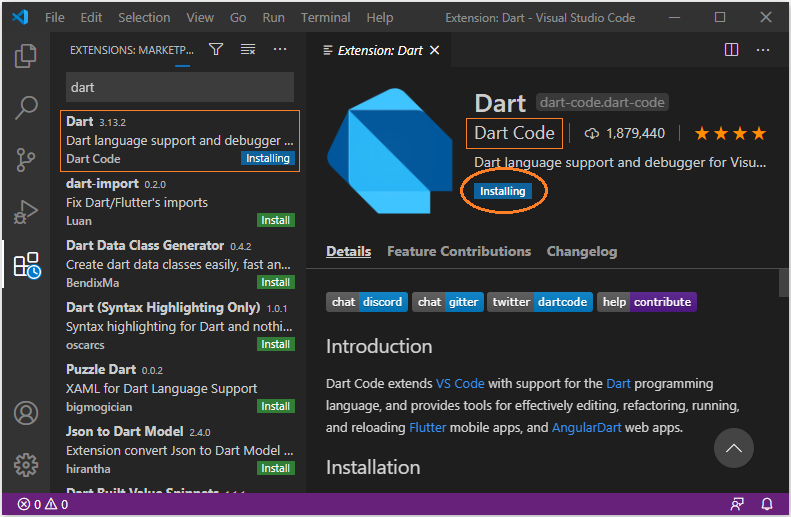Select the dart-import extension list item
Viewport: 791px width, 517px height.
[180, 203]
